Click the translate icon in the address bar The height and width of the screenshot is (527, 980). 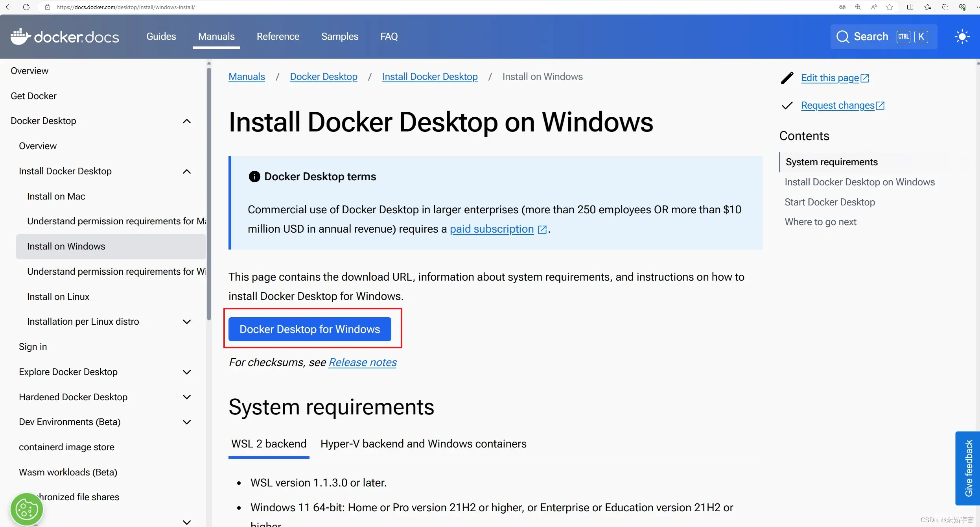pos(842,7)
